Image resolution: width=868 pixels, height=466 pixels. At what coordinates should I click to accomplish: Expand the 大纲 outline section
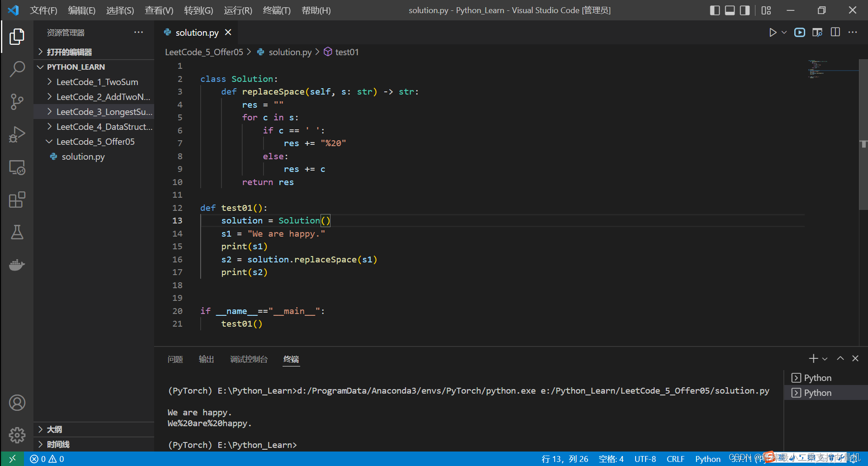94,429
